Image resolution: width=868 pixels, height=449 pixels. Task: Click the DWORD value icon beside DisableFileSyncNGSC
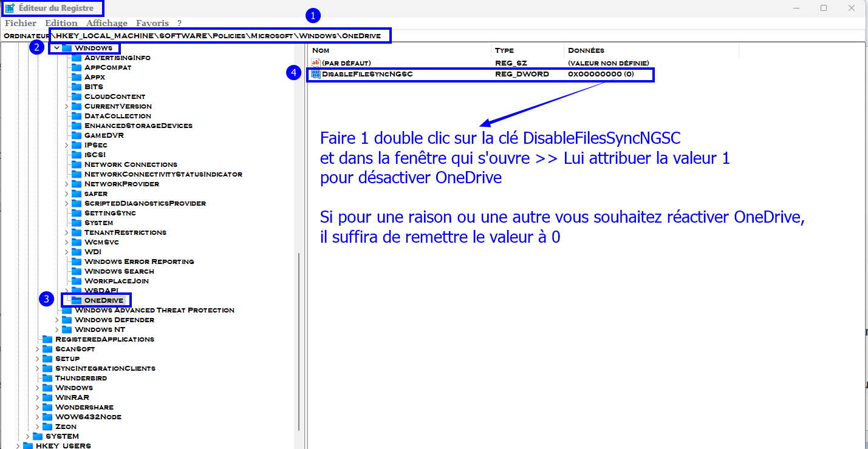click(315, 75)
